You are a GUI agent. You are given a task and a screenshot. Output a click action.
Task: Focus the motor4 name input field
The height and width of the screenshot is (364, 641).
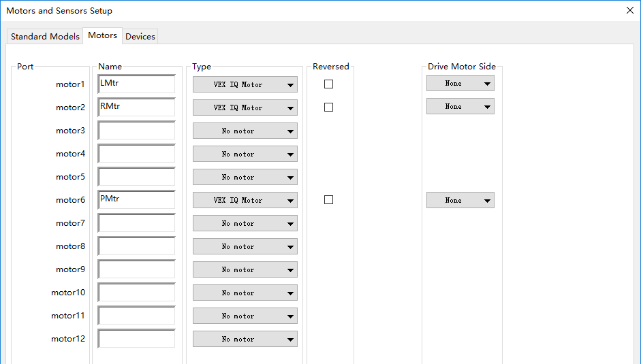(136, 154)
